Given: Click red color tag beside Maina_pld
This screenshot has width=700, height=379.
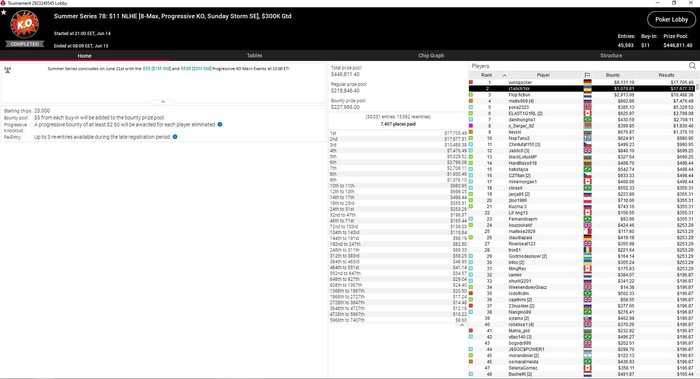Looking at the screenshot, I should point(471,331).
